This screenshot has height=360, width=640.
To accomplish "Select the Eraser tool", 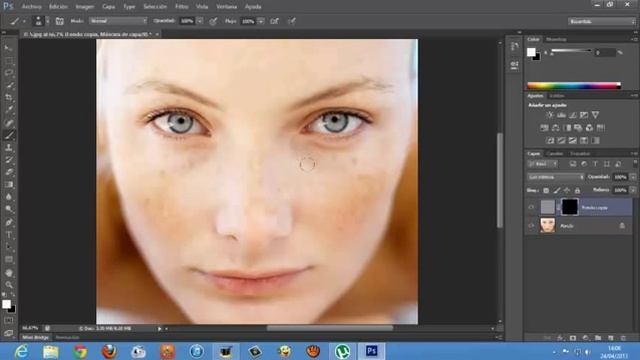I will 9,172.
